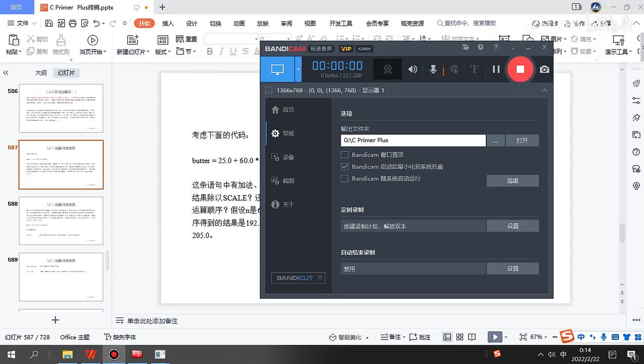Image resolution: width=644 pixels, height=364 pixels.
Task: Add new slide with plus button
Action: click(56, 320)
